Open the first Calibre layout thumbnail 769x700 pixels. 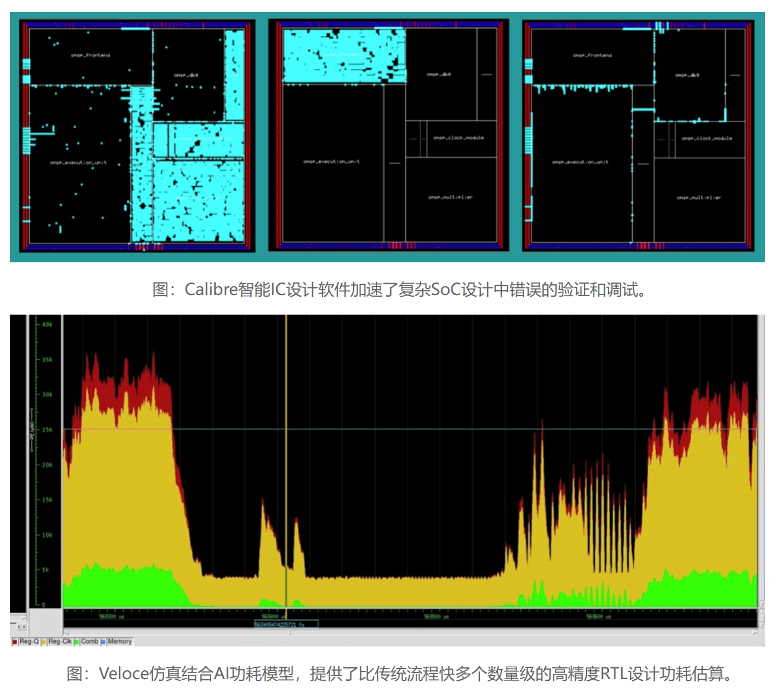pos(137,136)
